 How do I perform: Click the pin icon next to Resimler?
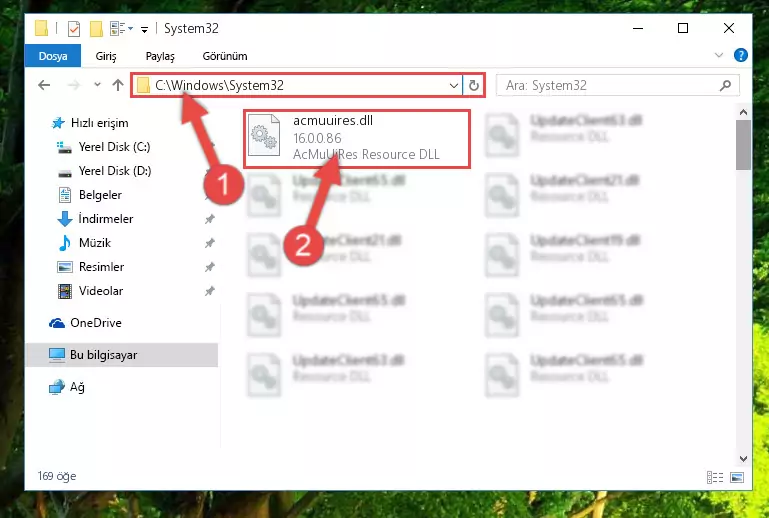click(x=209, y=267)
